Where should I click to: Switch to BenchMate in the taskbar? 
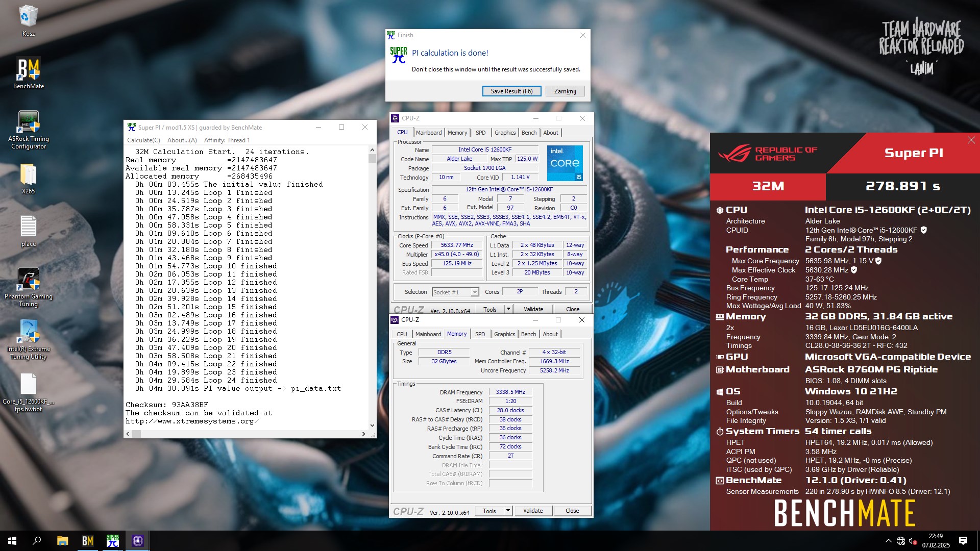point(87,541)
